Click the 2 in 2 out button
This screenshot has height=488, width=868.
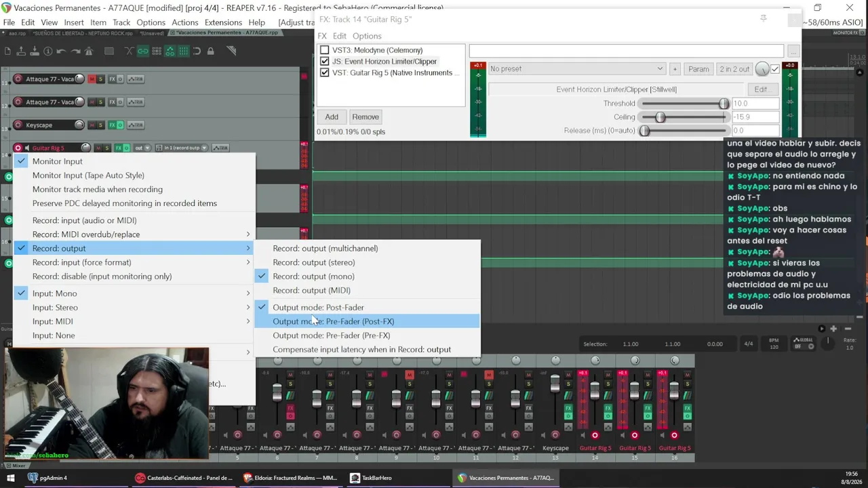click(x=734, y=69)
